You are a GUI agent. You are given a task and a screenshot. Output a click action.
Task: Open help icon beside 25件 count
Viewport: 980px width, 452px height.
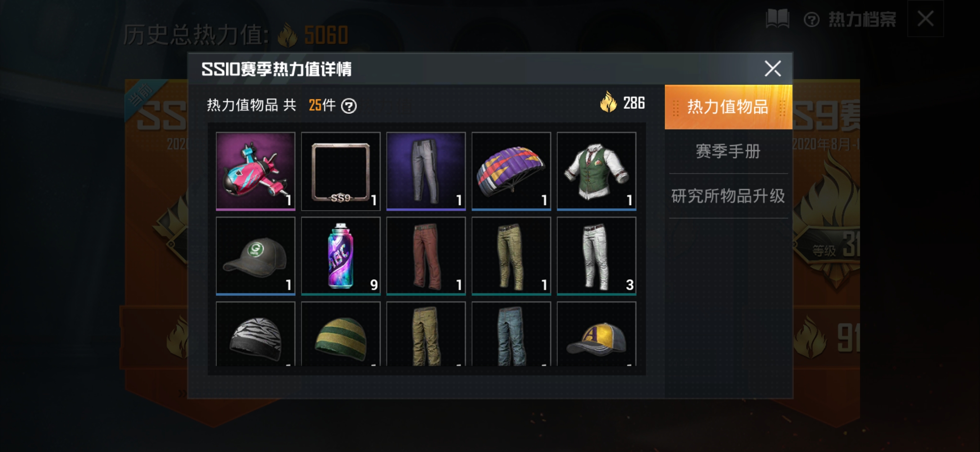pos(349,106)
